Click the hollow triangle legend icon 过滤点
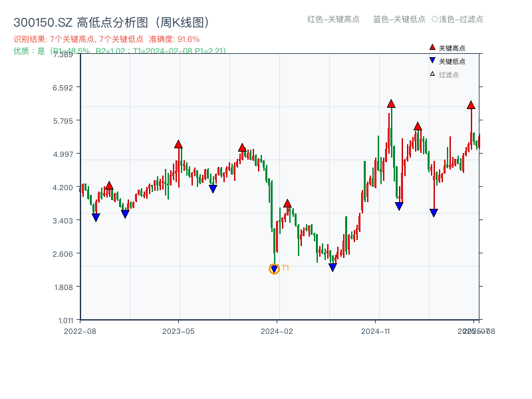 click(432, 74)
